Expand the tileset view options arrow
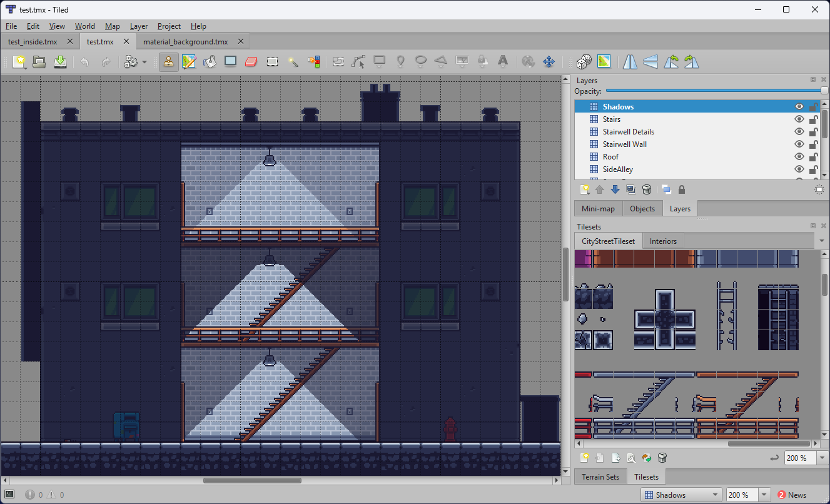Viewport: 830px width, 504px height. [x=822, y=241]
